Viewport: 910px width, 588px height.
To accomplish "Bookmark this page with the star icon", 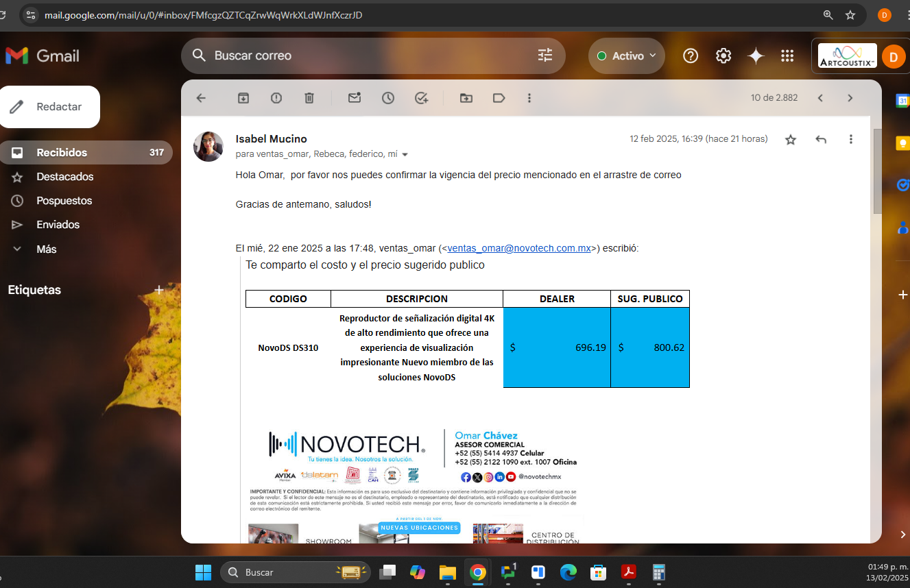I will [x=850, y=14].
